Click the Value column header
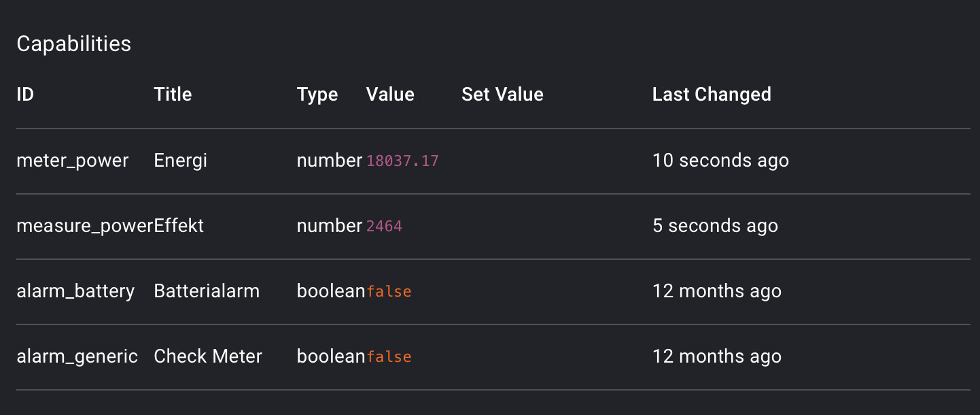 (390, 95)
